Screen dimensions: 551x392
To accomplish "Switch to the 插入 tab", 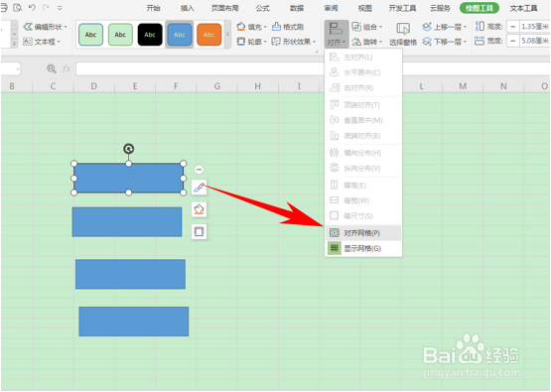I will [x=188, y=8].
